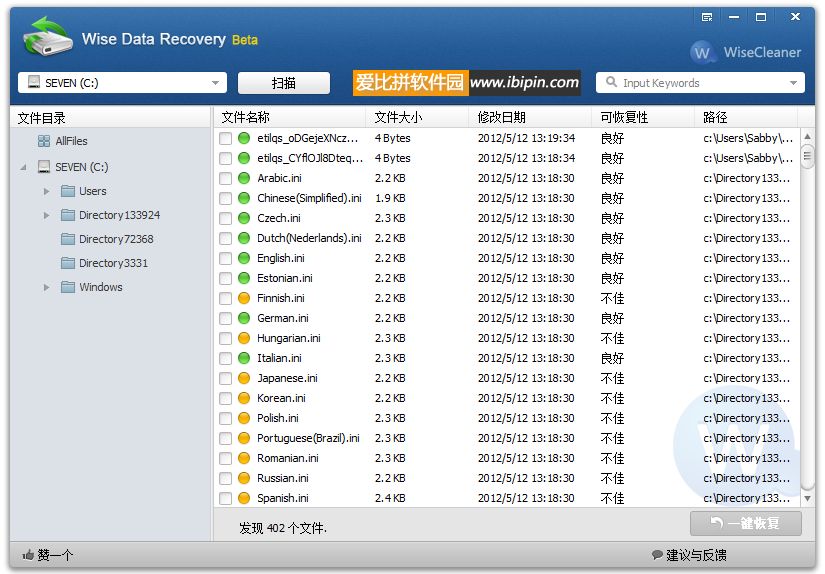Click the 扫描 scan button
The width and height of the screenshot is (825, 574).
tap(284, 83)
